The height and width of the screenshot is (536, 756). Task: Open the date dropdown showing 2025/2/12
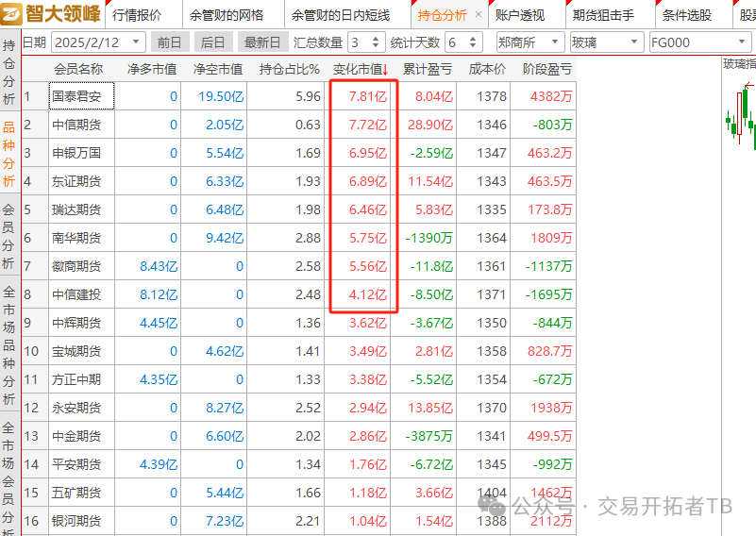click(x=136, y=42)
